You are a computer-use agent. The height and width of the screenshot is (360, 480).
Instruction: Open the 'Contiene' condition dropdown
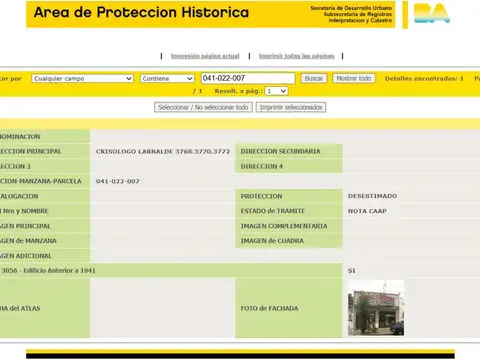(167, 78)
